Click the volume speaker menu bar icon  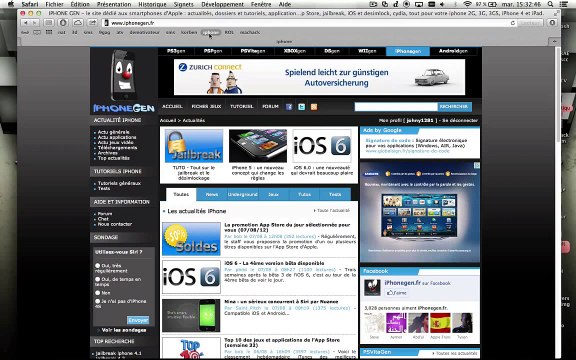point(442,4)
